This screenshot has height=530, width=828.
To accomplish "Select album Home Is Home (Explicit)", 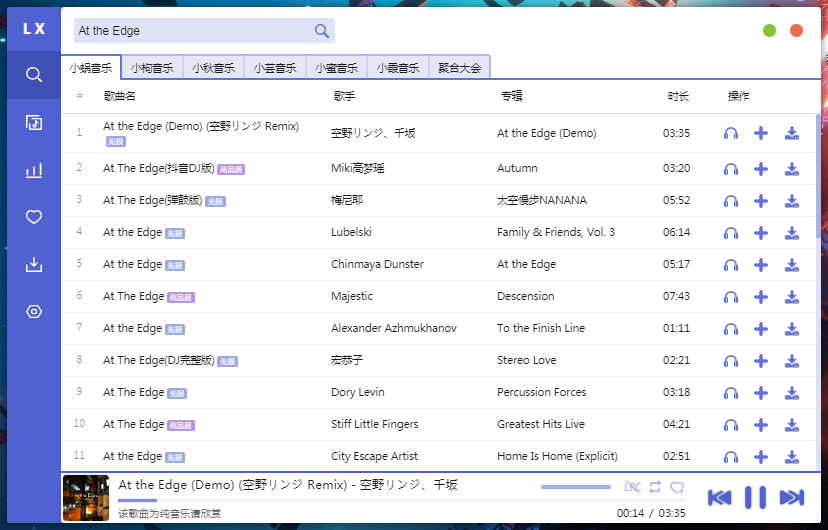I will (x=557, y=456).
